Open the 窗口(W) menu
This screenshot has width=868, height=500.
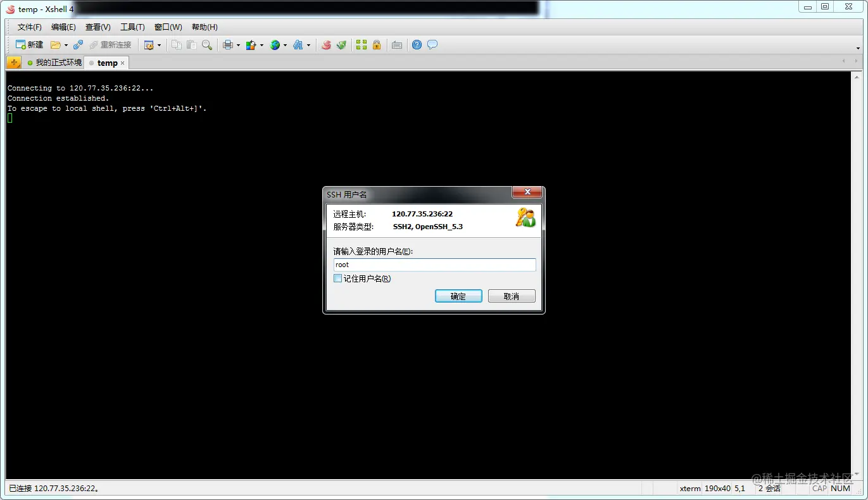[x=168, y=27]
